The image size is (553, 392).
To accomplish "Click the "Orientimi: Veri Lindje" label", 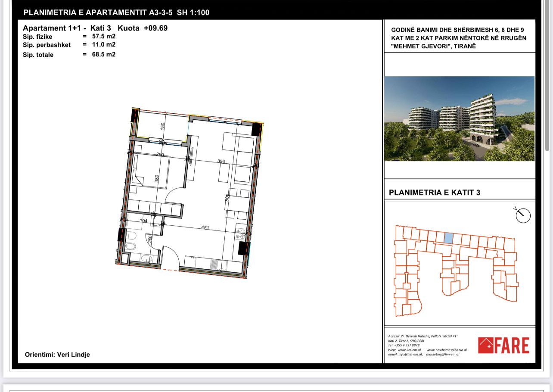I will (x=57, y=355).
